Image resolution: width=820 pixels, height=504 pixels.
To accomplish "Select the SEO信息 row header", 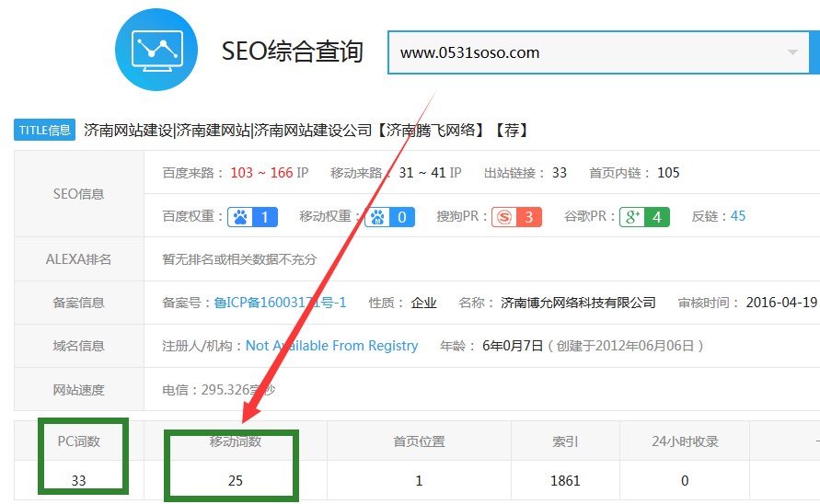I will tap(79, 194).
